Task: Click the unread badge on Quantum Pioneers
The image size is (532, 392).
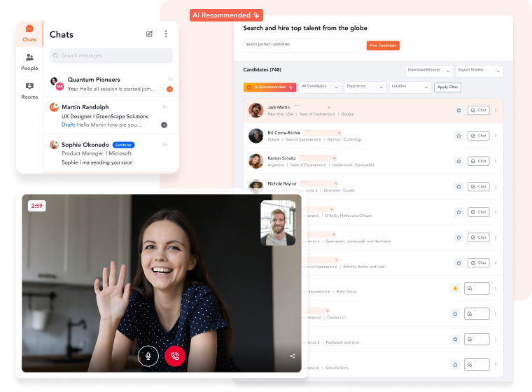Action: tap(169, 90)
